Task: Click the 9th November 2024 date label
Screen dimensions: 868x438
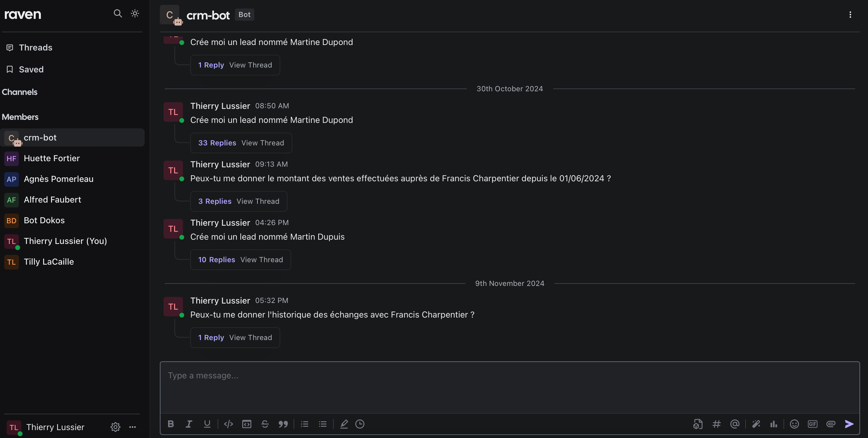Action: click(x=509, y=283)
